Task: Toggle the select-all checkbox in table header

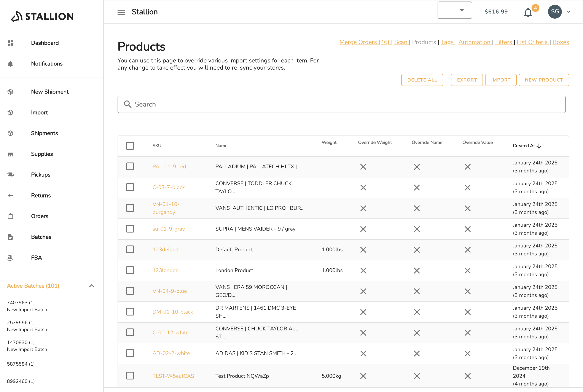Action: (130, 146)
